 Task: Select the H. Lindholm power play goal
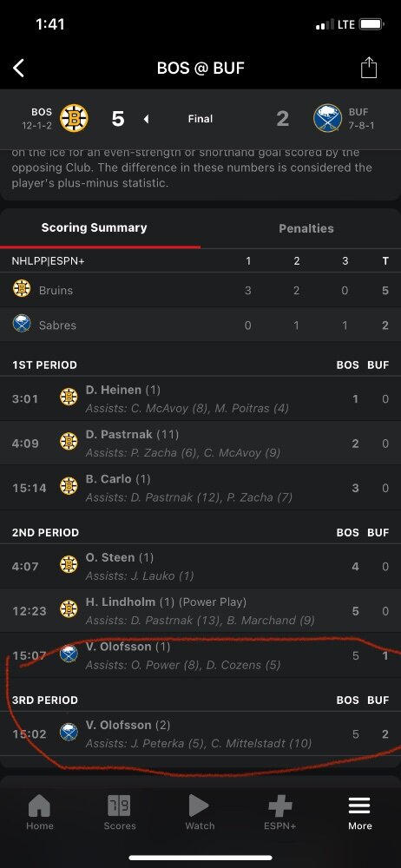[x=200, y=611]
